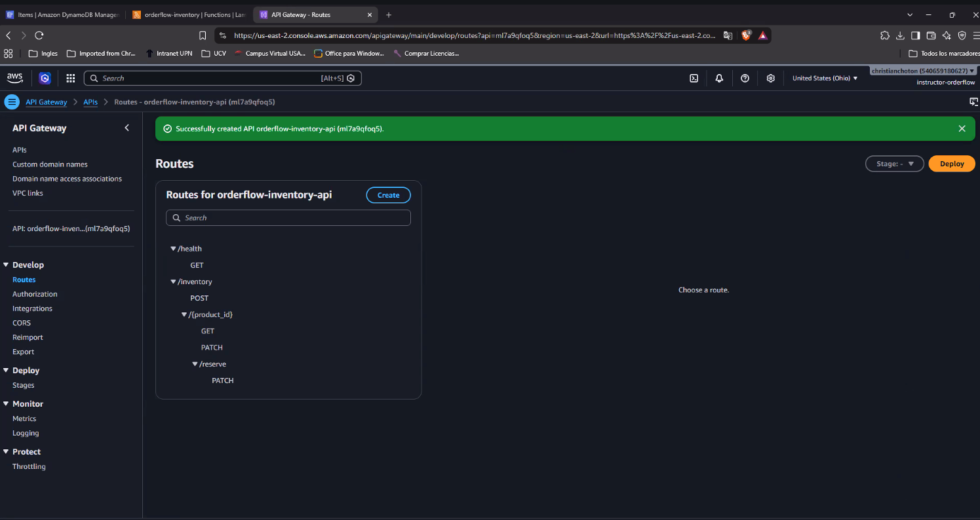Open the AWS console home logo
This screenshot has height=520, width=980.
[14, 78]
